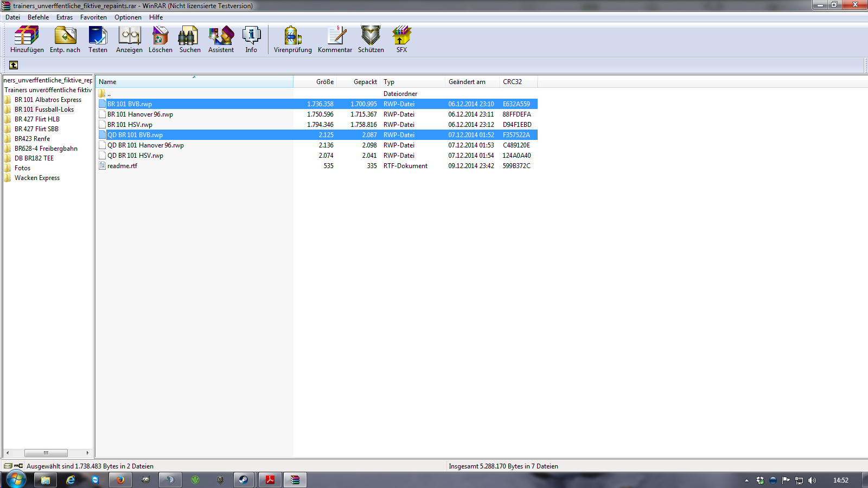Open BR 101 Albatros Express folder

(48, 100)
